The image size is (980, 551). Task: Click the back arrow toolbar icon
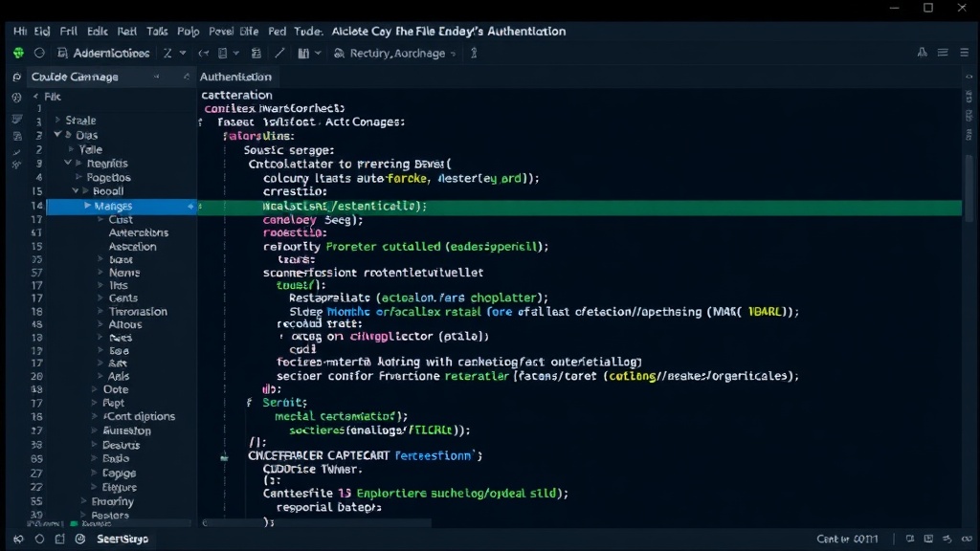(203, 54)
